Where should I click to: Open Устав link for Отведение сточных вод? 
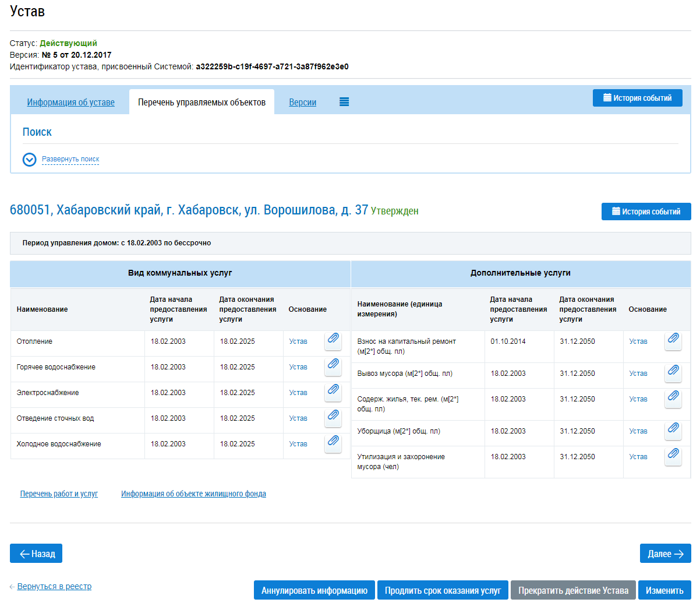[298, 418]
